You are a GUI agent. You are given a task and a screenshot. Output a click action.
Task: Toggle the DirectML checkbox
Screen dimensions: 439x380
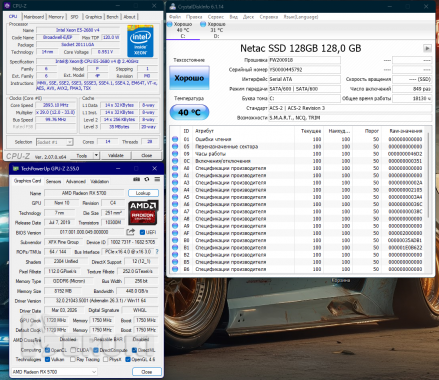click(134, 350)
